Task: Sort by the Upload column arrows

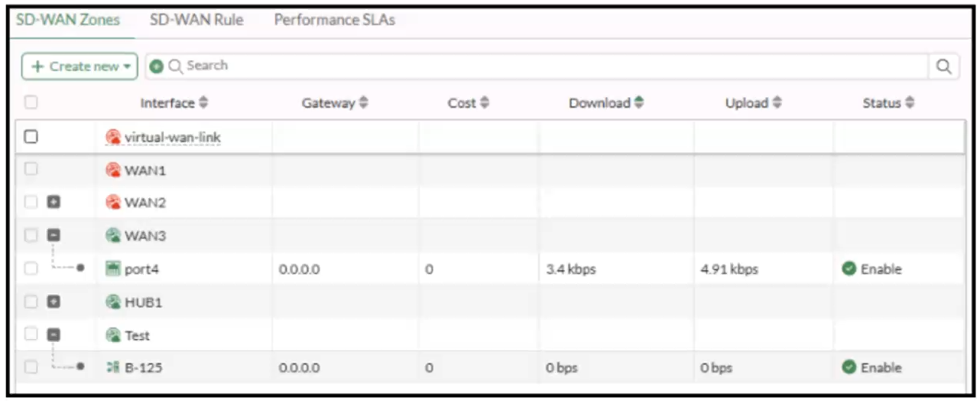Action: [777, 103]
